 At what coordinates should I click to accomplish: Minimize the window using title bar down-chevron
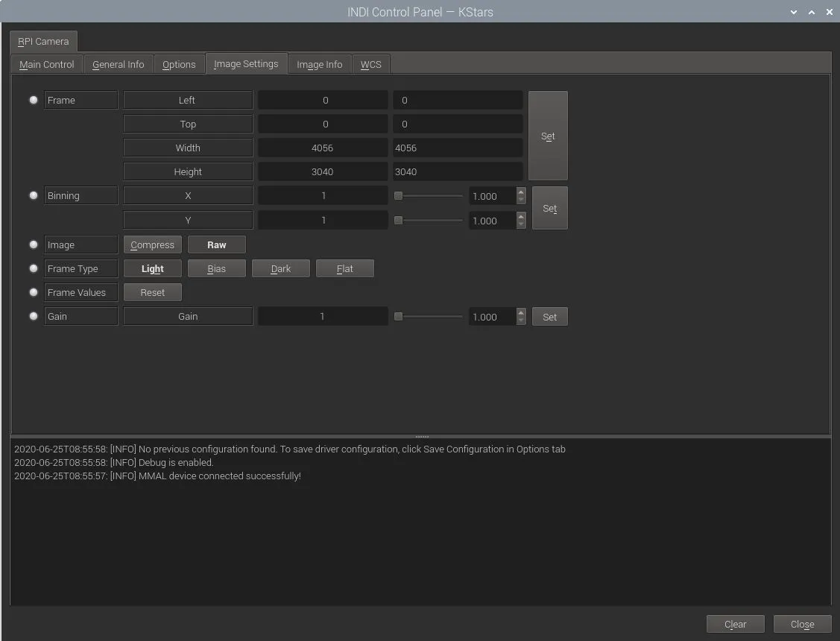(793, 12)
